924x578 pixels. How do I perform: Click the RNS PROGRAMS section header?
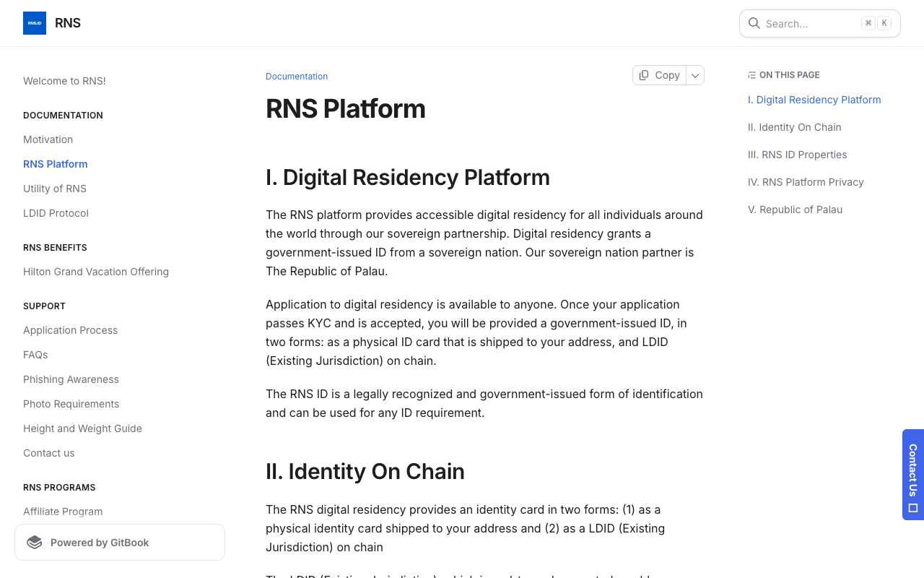[x=59, y=488]
